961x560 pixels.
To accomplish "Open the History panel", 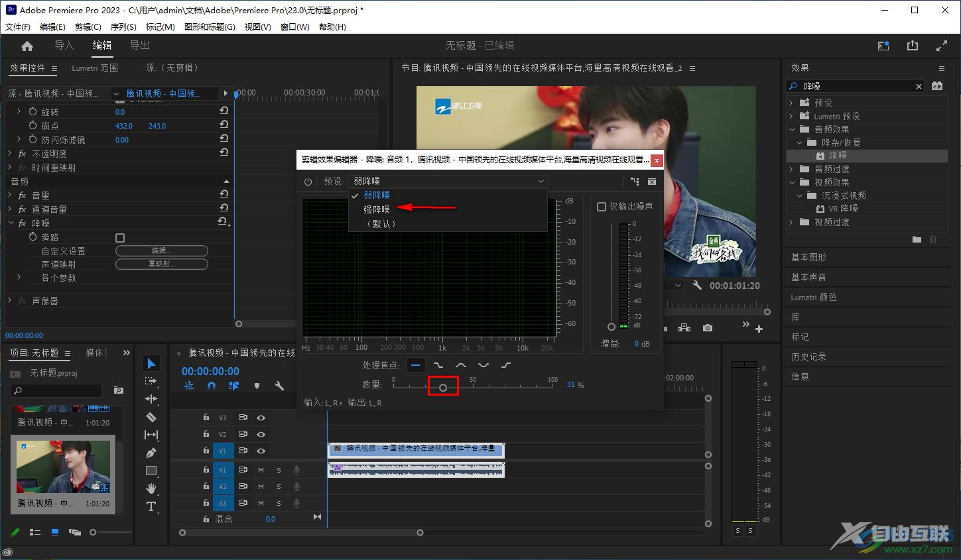I will 808,357.
